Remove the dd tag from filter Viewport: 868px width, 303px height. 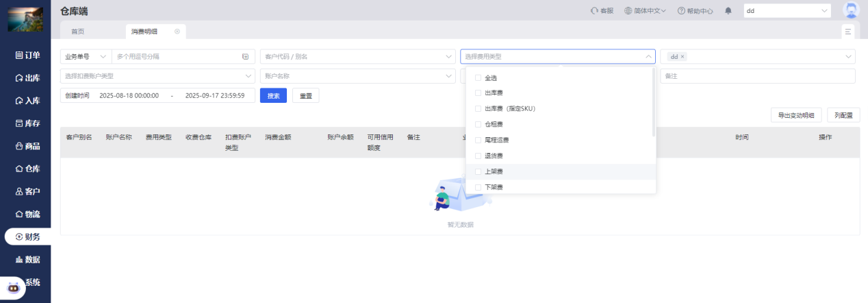tap(682, 56)
